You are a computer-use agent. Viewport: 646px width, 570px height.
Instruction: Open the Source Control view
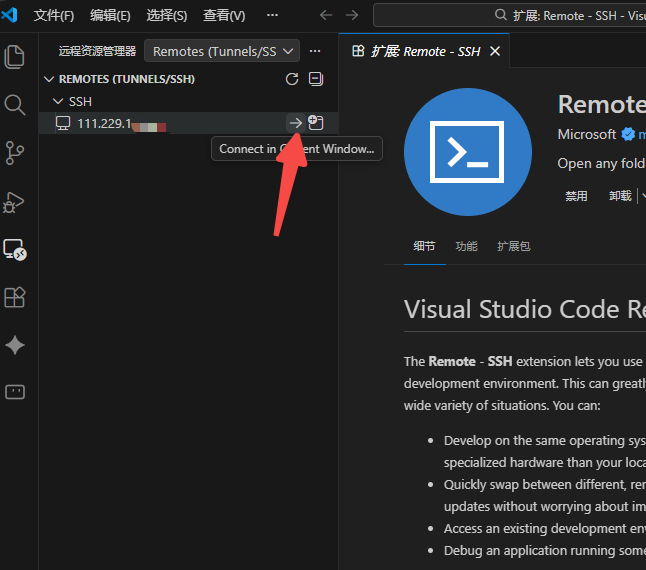point(15,153)
